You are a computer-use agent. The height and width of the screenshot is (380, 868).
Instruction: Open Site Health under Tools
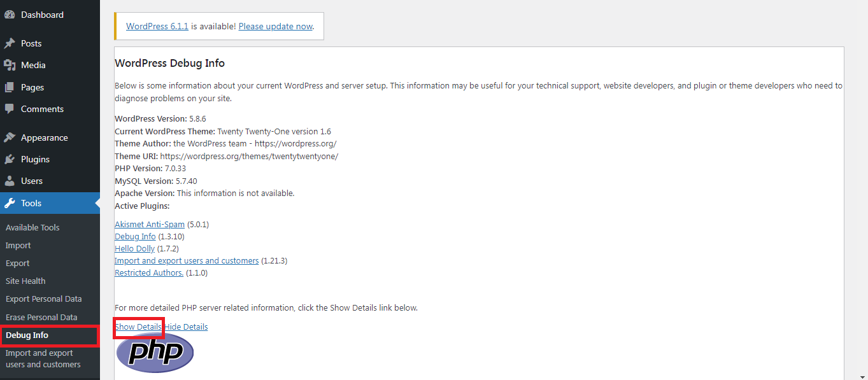click(x=25, y=281)
